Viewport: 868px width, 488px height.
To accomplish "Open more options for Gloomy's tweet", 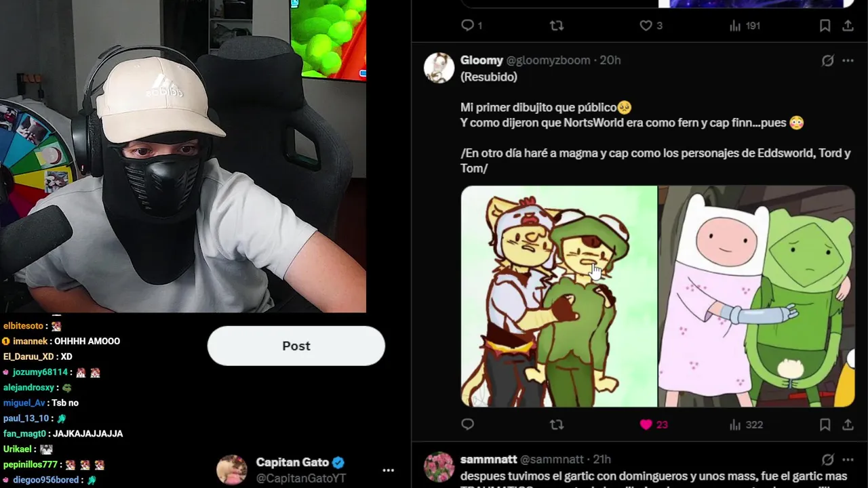I will click(x=848, y=60).
